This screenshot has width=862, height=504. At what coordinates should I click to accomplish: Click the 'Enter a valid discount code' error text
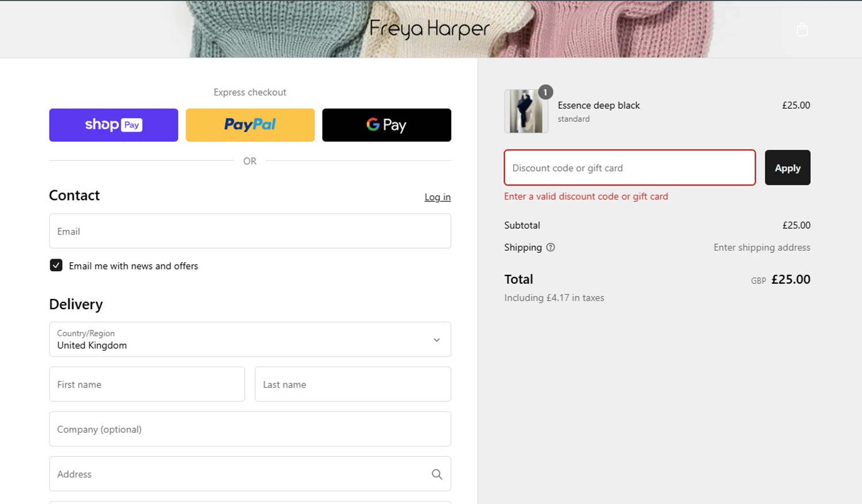coord(586,197)
